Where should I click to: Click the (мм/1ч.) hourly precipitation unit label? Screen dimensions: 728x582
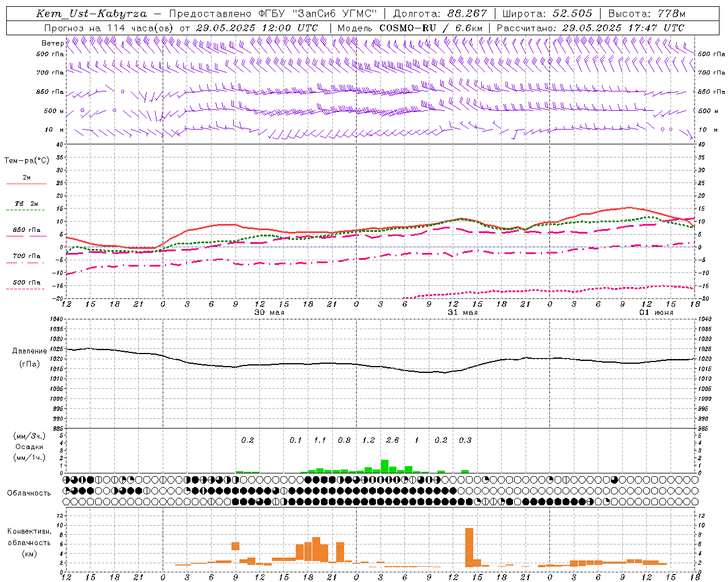pyautogui.click(x=30, y=458)
